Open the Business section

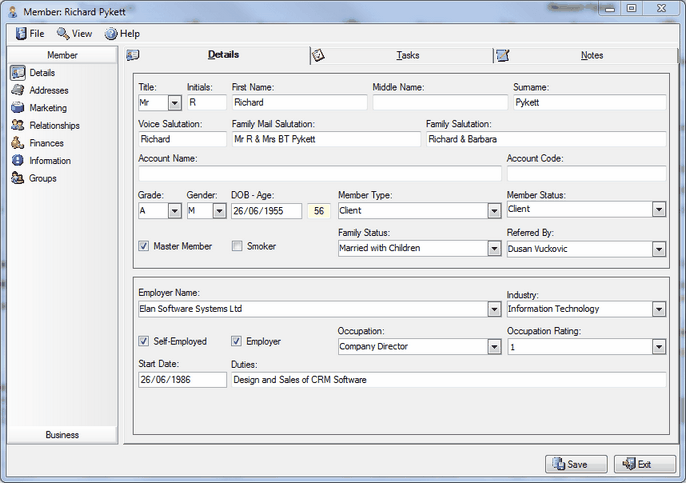click(62, 434)
